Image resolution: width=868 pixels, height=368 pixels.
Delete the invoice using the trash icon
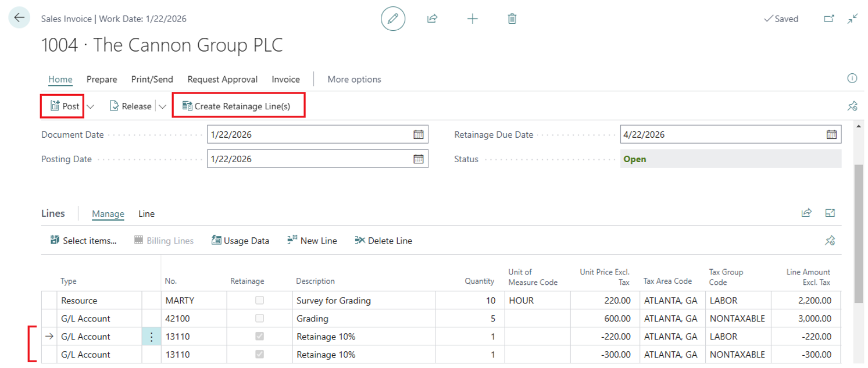pyautogui.click(x=512, y=19)
